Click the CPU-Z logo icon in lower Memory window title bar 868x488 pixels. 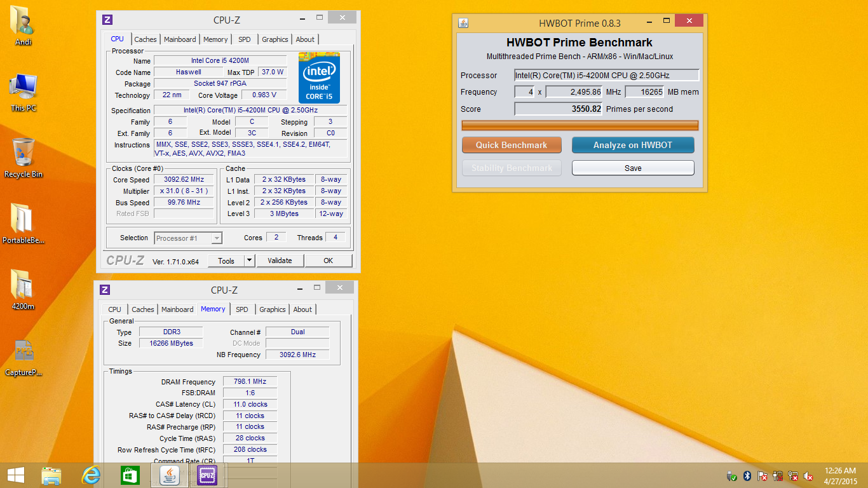tap(105, 290)
